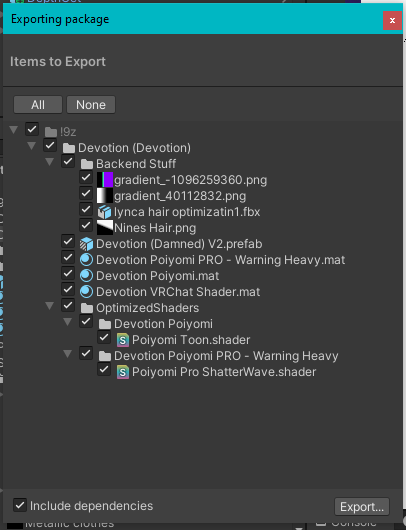This screenshot has height=530, width=406.
Task: Uncheck gradient_-1096259360.png checkbox
Action: point(86,177)
